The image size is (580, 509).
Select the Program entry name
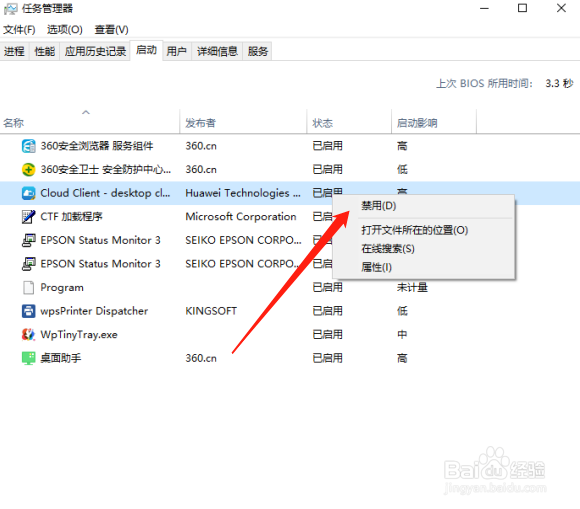click(x=62, y=287)
